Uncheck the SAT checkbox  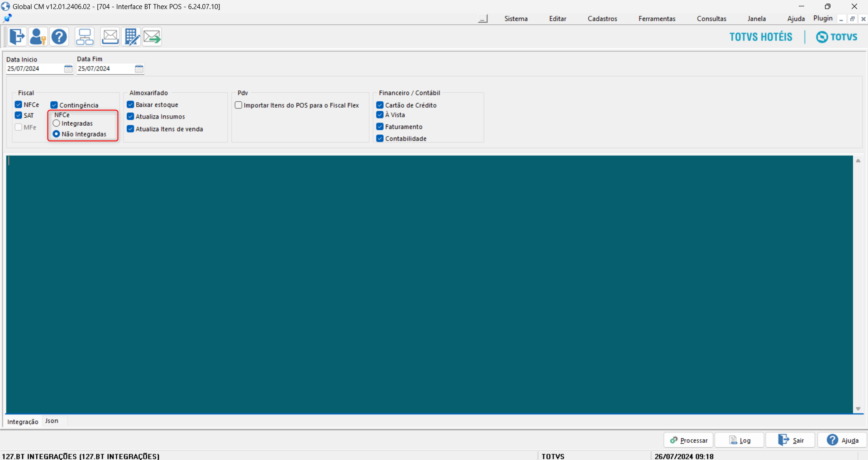pyautogui.click(x=19, y=115)
